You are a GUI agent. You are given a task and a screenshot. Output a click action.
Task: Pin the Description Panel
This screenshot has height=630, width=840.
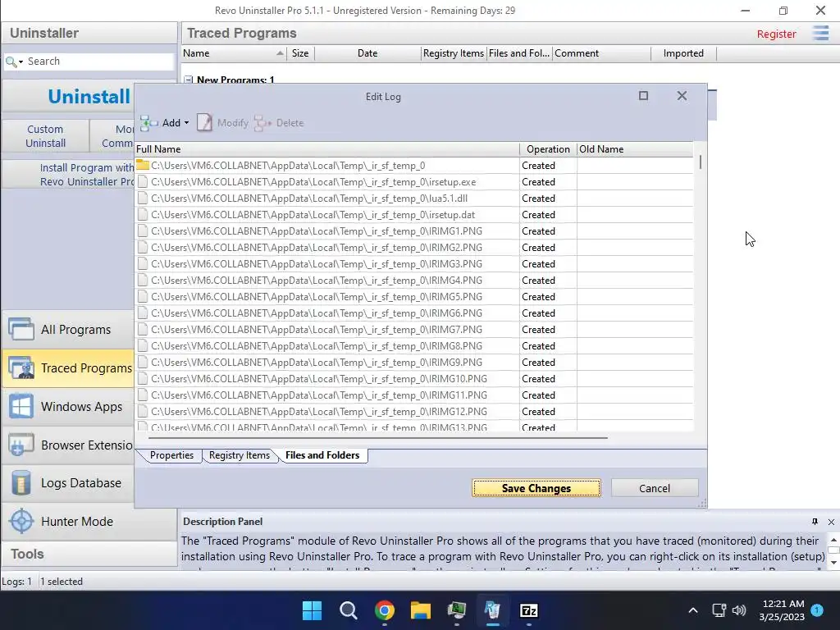click(815, 522)
